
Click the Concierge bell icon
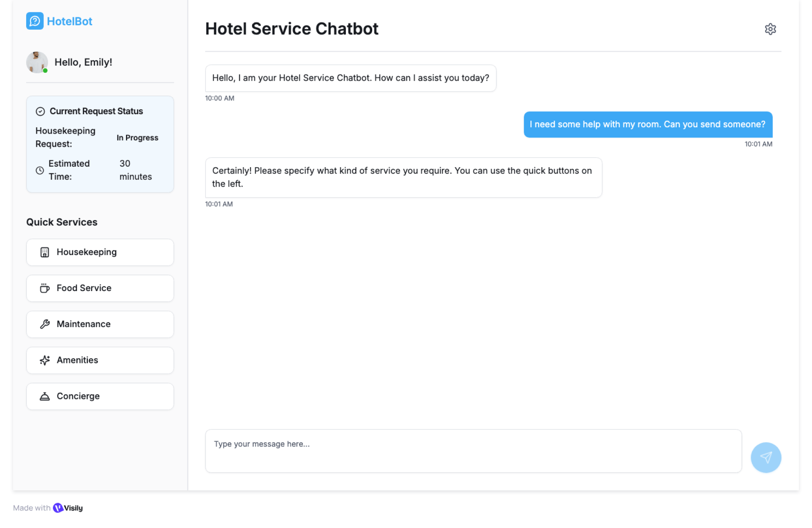pos(44,396)
